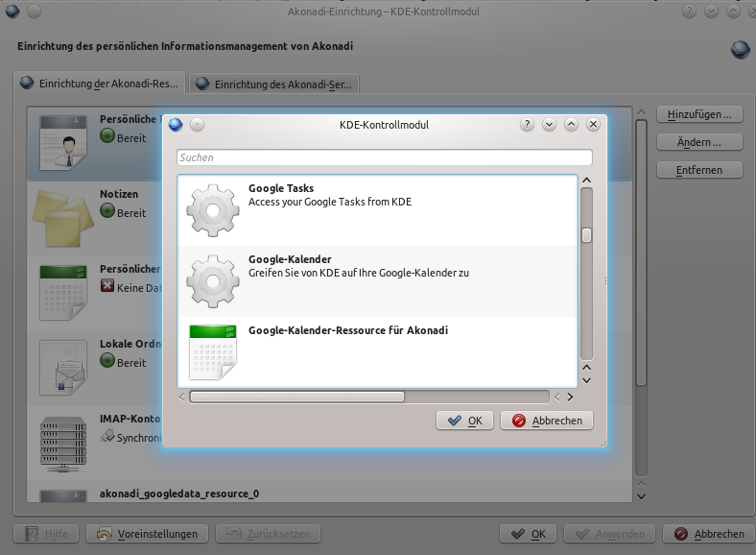The width and height of the screenshot is (756, 555).
Task: Click OK in the main window bottom bar
Action: pyautogui.click(x=528, y=534)
